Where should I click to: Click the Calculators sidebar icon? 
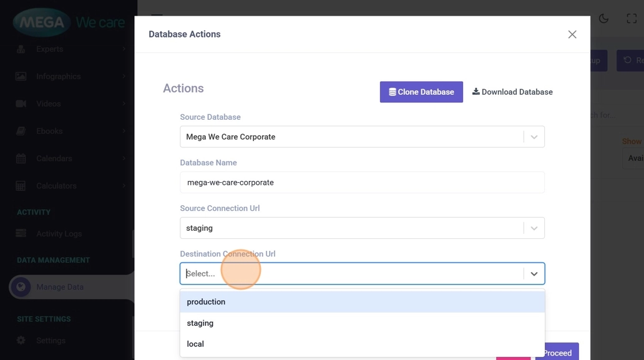[21, 186]
